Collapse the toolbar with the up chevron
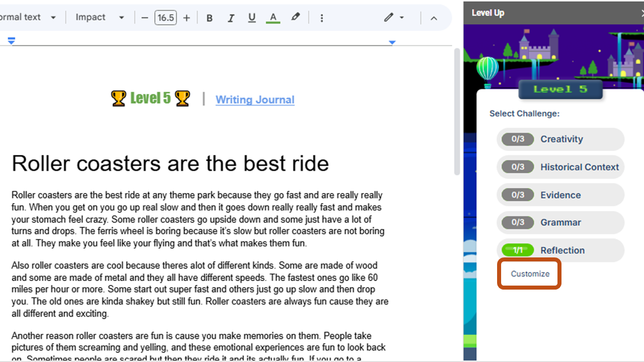644x362 pixels. [434, 18]
